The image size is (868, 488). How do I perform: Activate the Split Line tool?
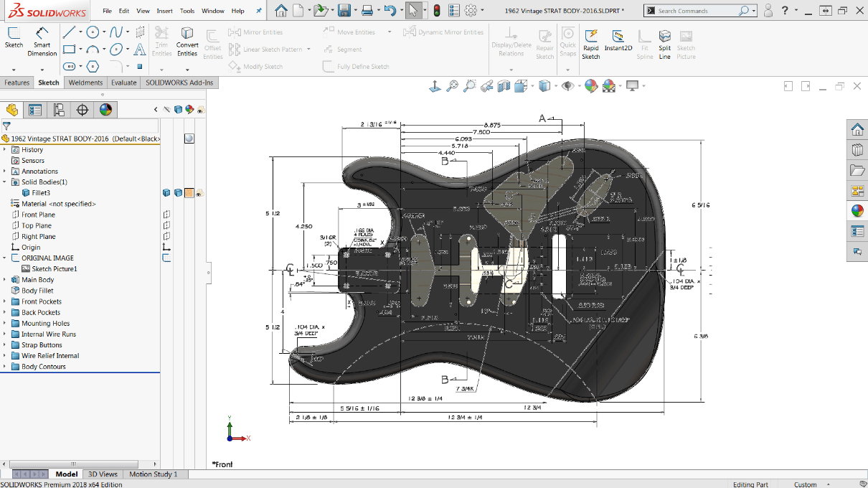[x=664, y=42]
